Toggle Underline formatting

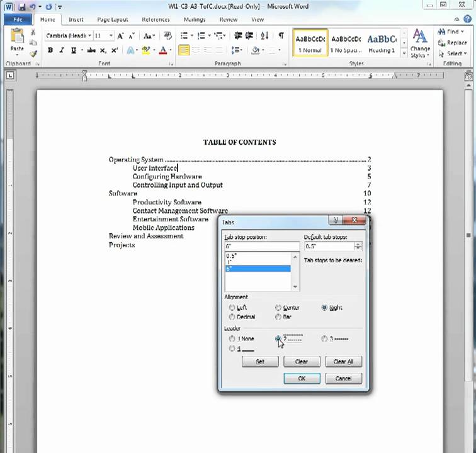(x=74, y=50)
